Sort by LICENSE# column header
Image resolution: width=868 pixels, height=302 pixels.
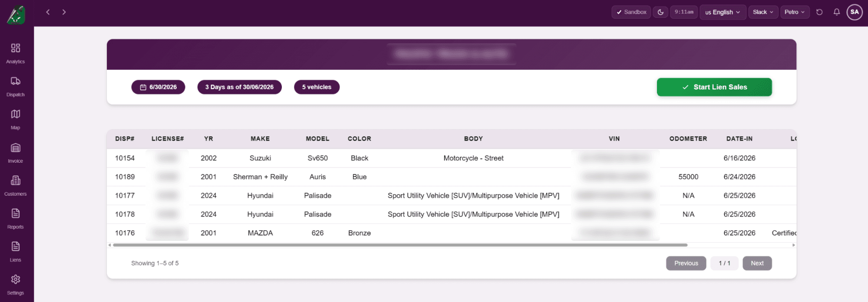[168, 139]
